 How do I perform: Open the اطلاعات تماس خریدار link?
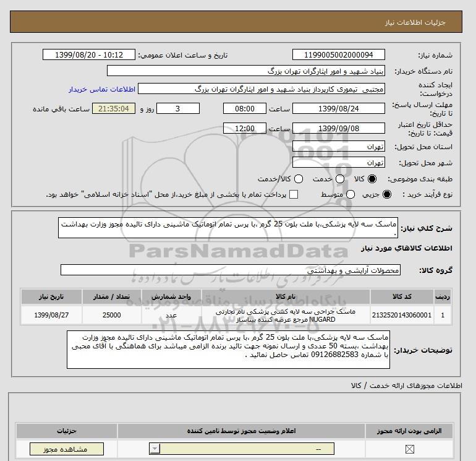(x=102, y=89)
